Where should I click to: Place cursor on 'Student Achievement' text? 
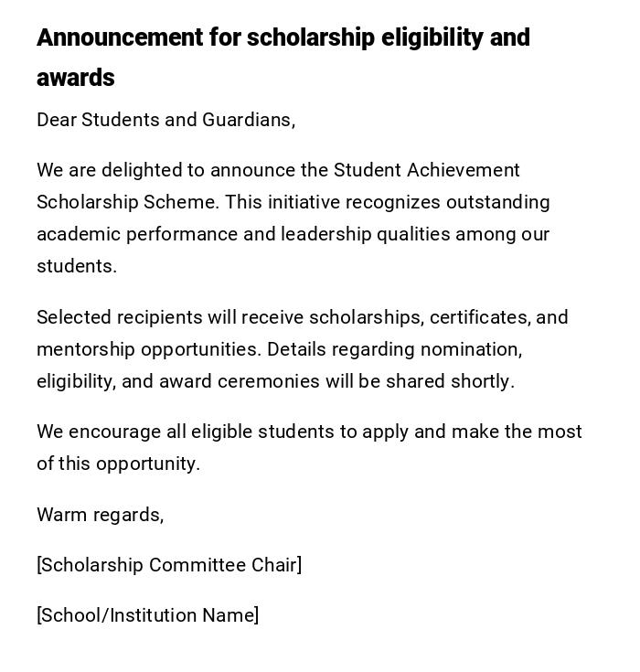(426, 171)
